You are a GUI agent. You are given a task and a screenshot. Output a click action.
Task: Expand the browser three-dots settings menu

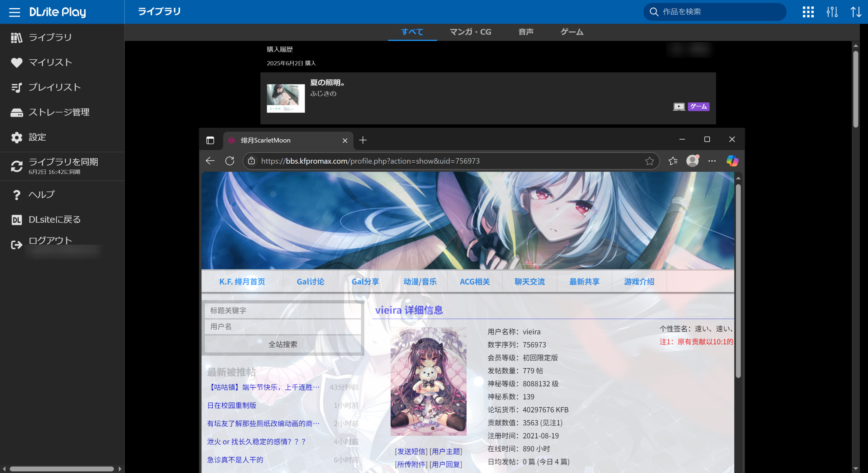tap(712, 161)
